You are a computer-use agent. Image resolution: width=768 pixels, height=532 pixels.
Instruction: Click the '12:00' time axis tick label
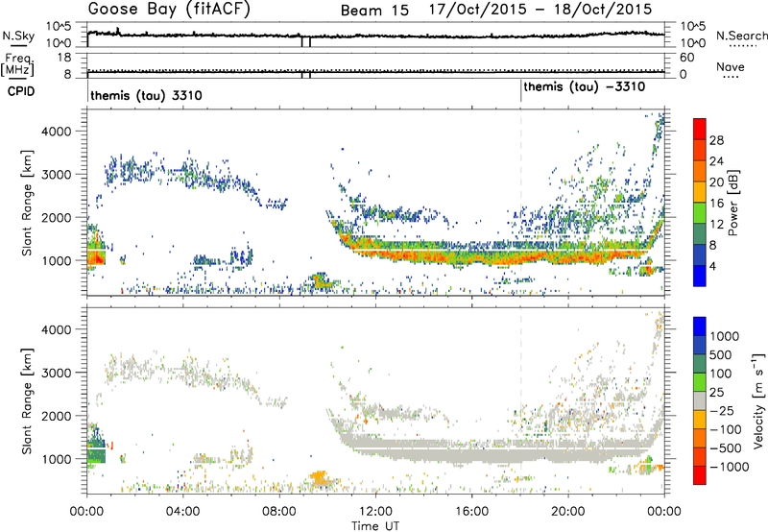(x=375, y=512)
